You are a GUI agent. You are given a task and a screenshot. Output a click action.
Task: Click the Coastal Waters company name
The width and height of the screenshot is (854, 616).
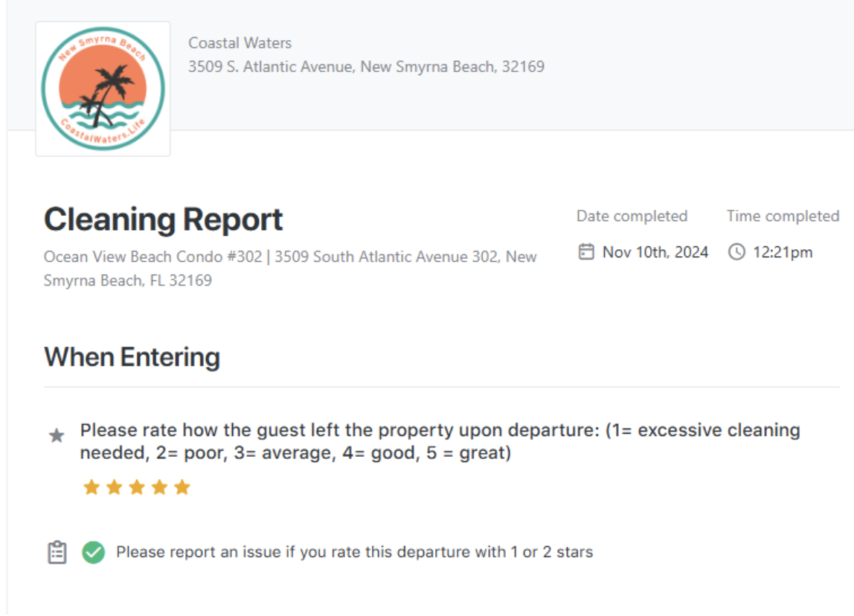pos(240,43)
